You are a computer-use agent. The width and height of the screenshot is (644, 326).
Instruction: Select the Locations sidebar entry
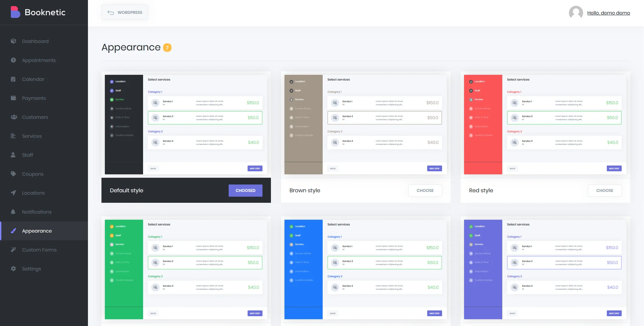(33, 193)
